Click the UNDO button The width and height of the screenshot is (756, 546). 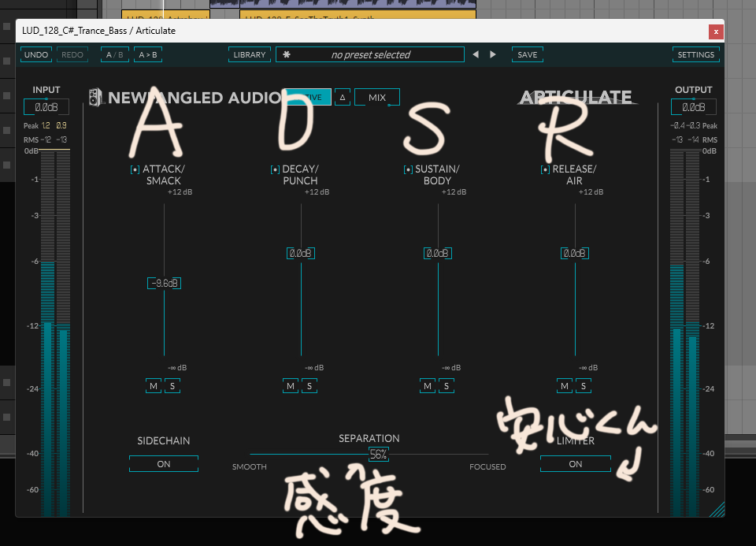pos(36,54)
